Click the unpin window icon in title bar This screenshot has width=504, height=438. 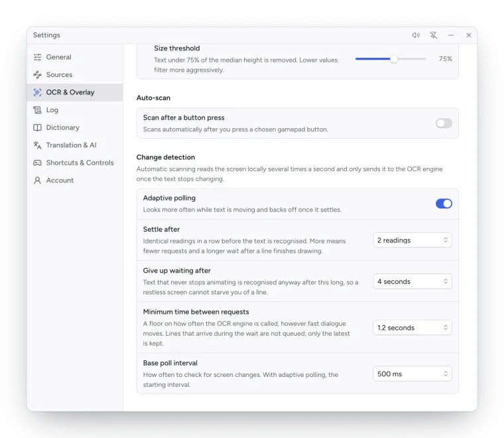pyautogui.click(x=433, y=35)
